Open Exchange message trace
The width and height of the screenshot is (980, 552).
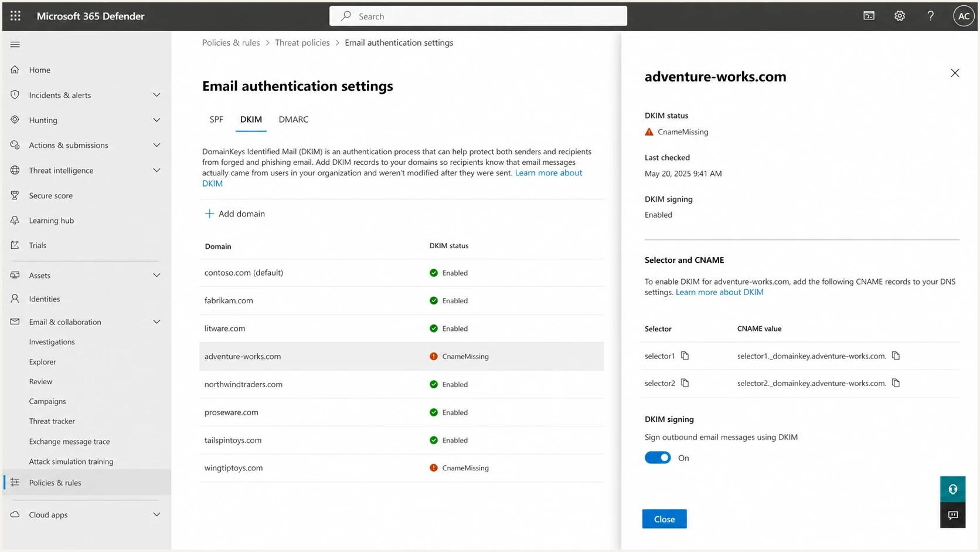(x=69, y=442)
